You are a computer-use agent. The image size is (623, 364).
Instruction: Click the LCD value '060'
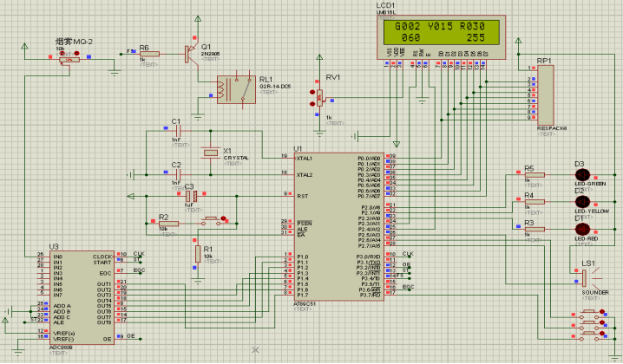tap(410, 38)
